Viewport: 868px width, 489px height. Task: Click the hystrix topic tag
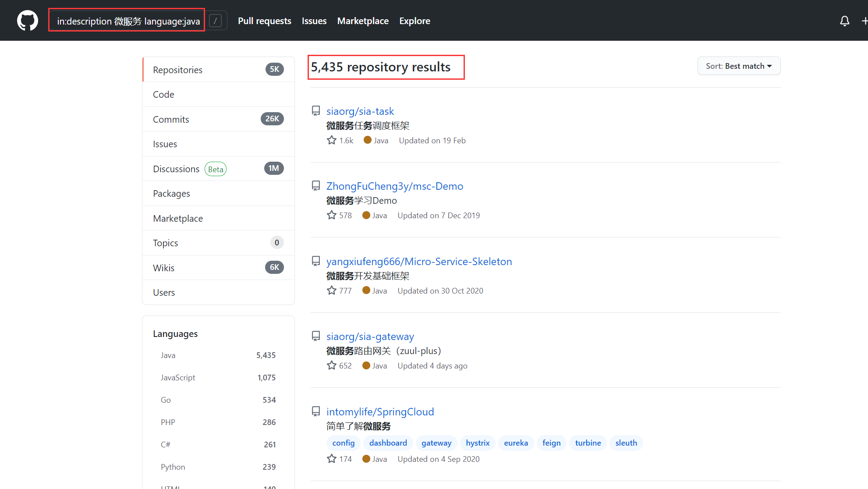(x=477, y=443)
